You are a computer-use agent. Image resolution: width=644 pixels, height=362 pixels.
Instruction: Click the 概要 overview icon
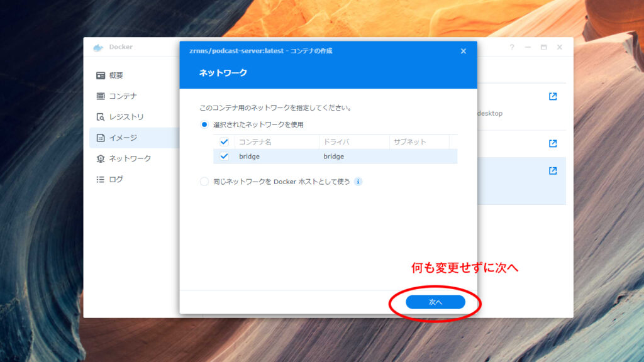coord(101,75)
